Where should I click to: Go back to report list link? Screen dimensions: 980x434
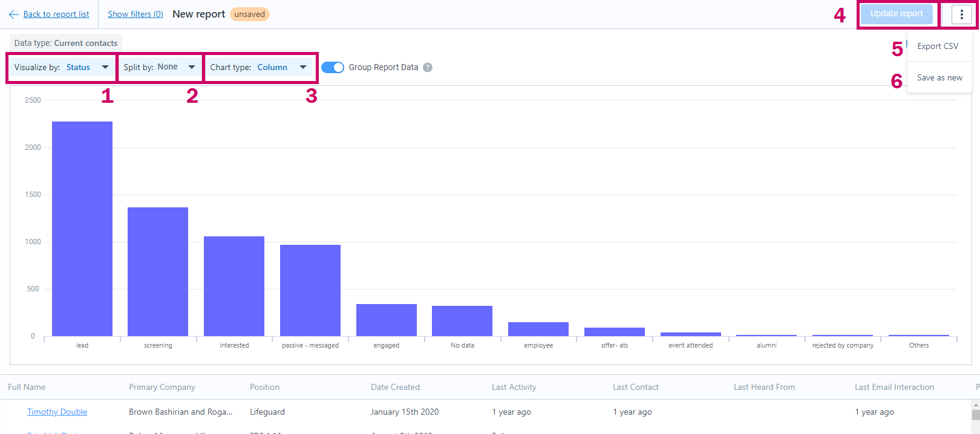pos(56,15)
